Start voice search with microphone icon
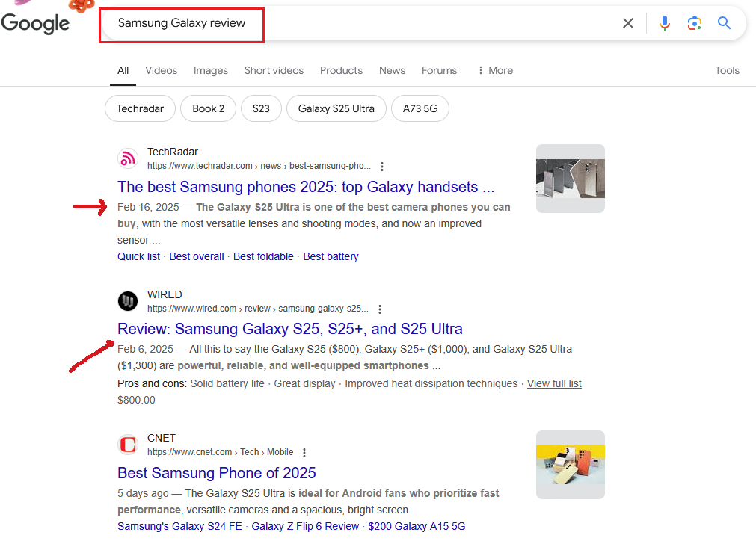Image resolution: width=756 pixels, height=541 pixels. click(x=664, y=23)
